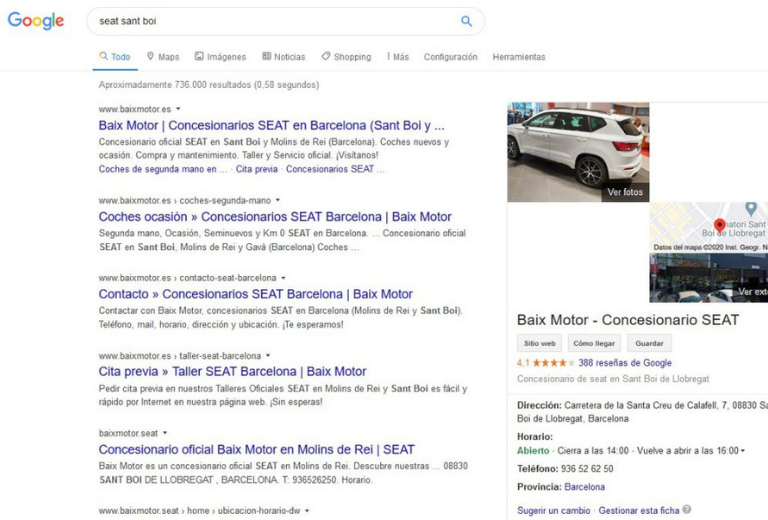Open 'Concesionario oficial Baix Motor en Molins de Rei' result
Screen dimensions: 768x520
tap(257, 449)
